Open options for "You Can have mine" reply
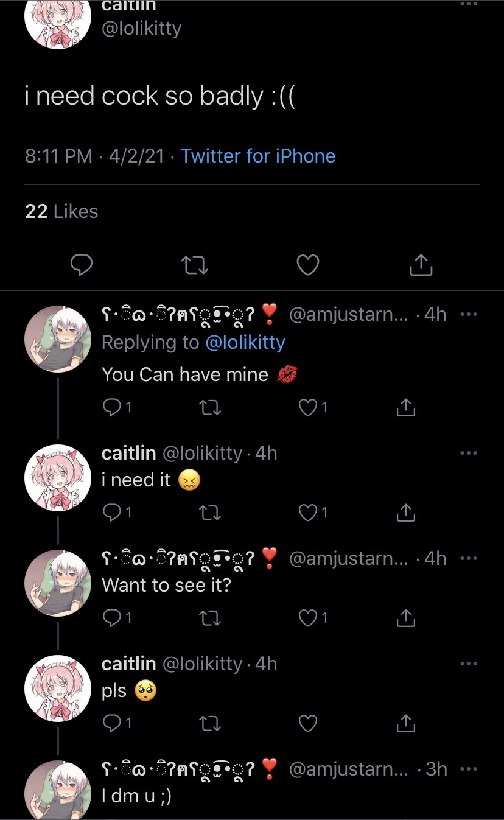 (x=469, y=315)
